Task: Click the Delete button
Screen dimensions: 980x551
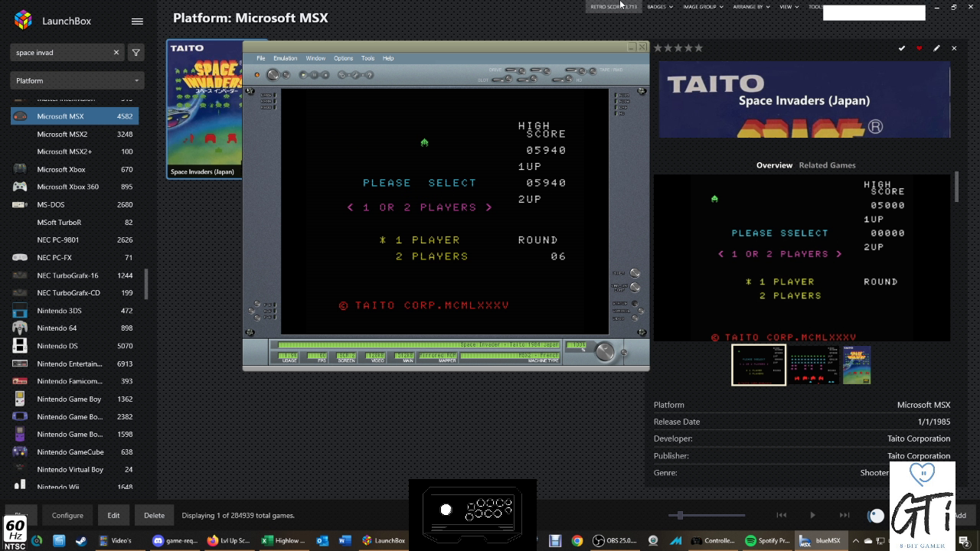Action: coord(154,515)
